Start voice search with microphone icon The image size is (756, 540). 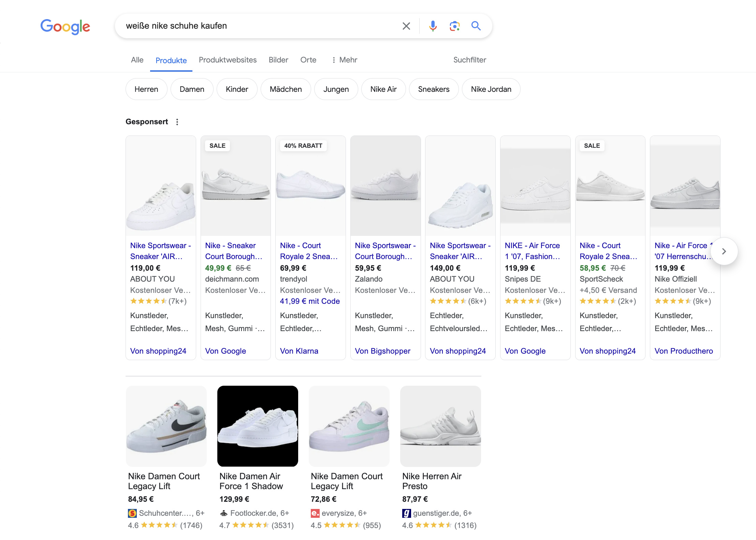pyautogui.click(x=433, y=26)
